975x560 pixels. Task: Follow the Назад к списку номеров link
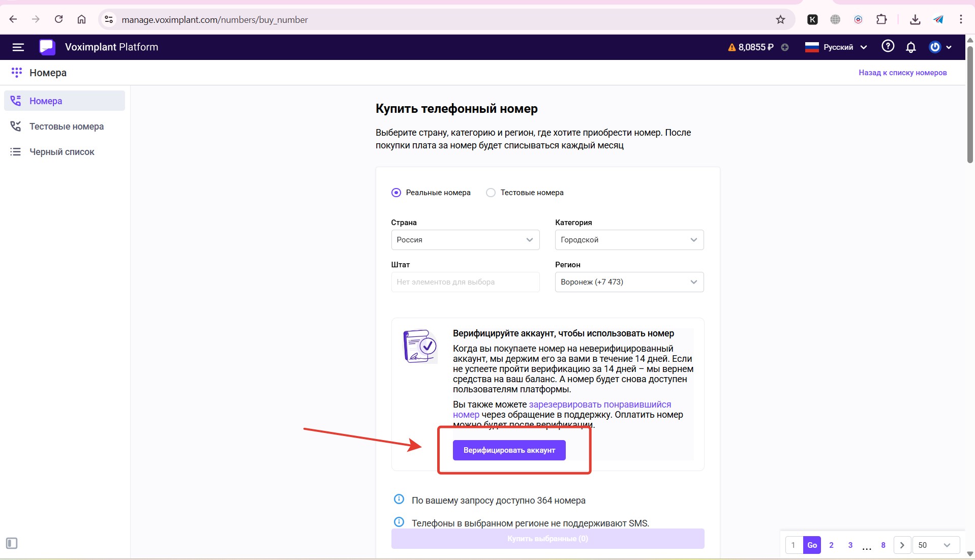(902, 73)
